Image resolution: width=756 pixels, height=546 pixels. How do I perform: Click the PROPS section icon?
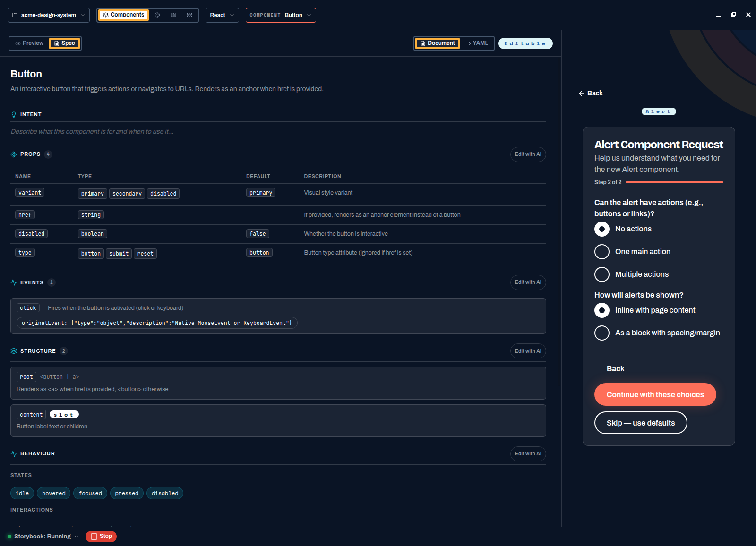coord(14,154)
